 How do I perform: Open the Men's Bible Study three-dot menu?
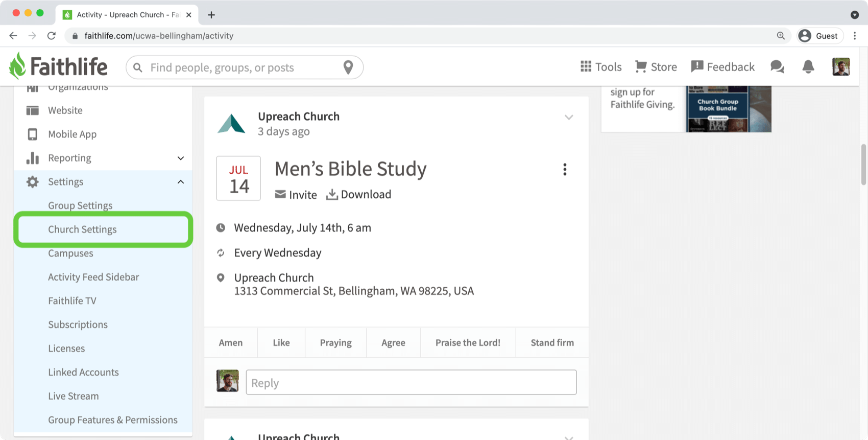click(565, 170)
